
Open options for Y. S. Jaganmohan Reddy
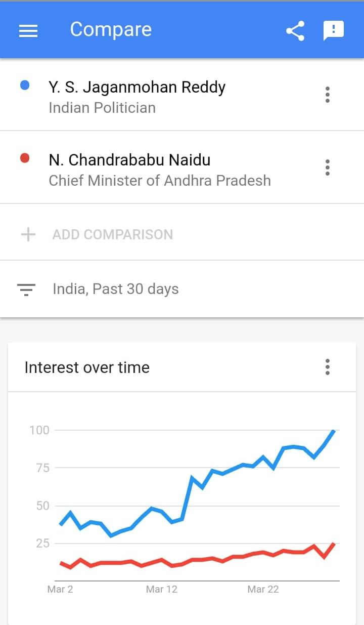(328, 95)
